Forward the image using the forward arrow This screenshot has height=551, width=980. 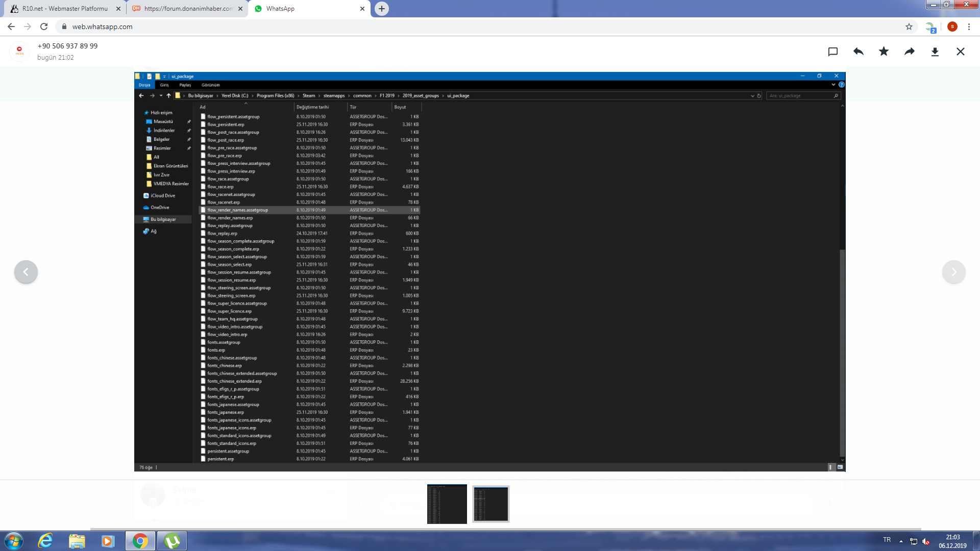point(910,52)
